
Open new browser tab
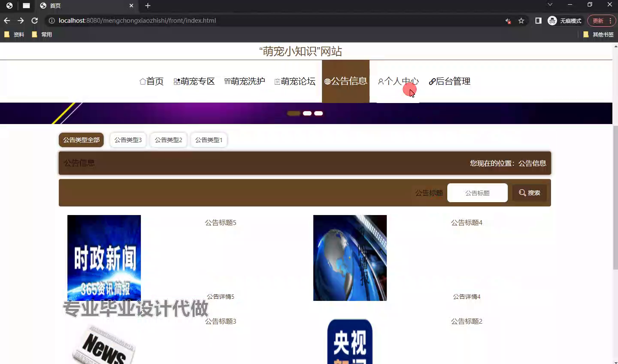(x=148, y=6)
